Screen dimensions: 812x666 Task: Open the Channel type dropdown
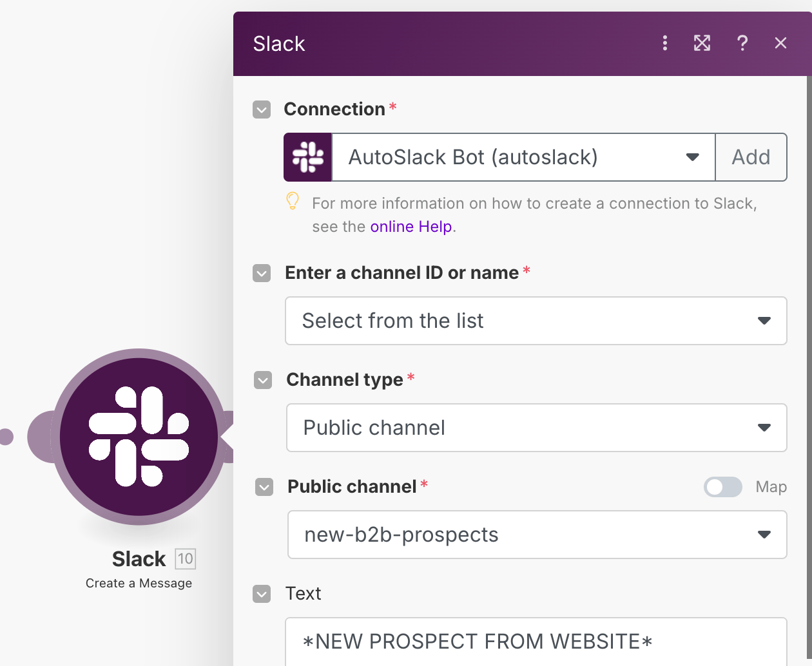536,428
